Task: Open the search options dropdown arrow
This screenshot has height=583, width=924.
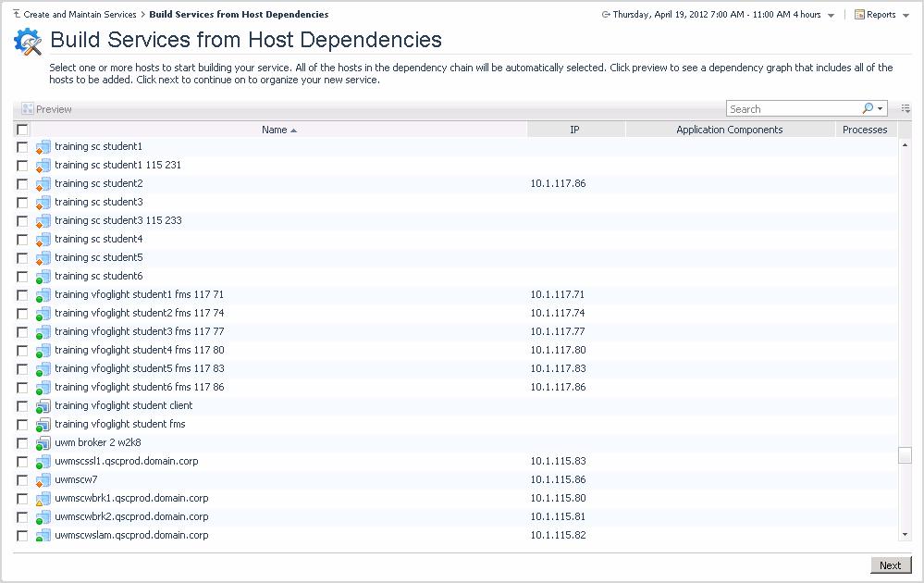Action: (x=881, y=109)
